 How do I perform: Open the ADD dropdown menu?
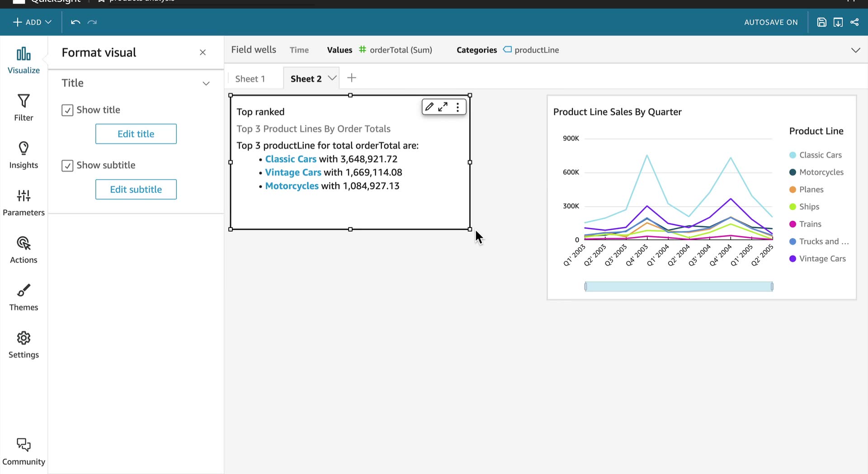(x=32, y=22)
